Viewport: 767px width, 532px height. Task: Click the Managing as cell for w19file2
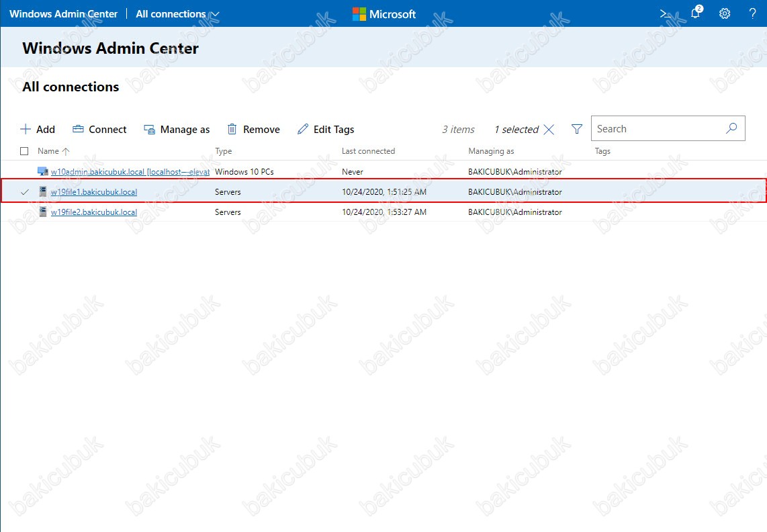(x=515, y=212)
